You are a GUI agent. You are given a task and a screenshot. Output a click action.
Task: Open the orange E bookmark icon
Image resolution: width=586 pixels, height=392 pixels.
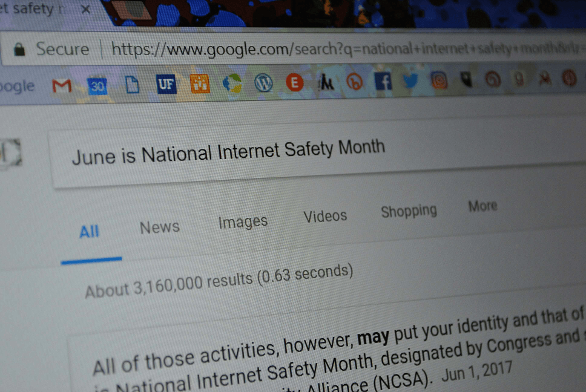point(294,82)
